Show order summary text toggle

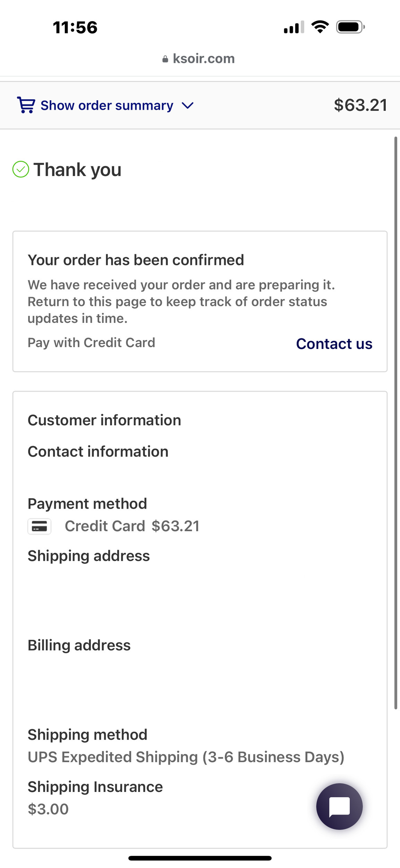107,105
